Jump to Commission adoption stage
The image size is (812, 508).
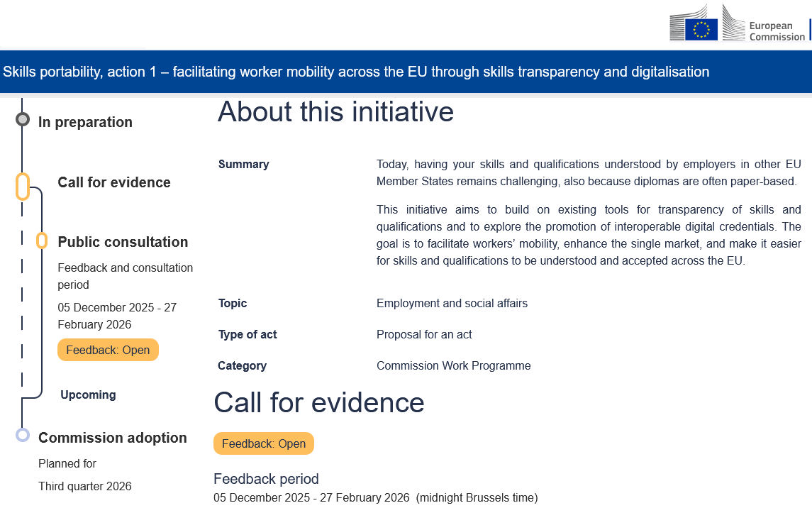tap(113, 438)
